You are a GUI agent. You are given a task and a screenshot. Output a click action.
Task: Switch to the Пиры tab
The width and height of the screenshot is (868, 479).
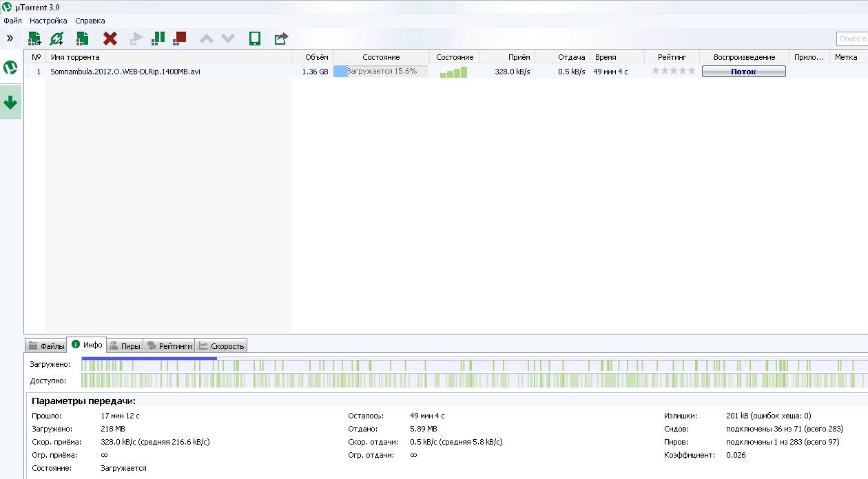click(125, 345)
